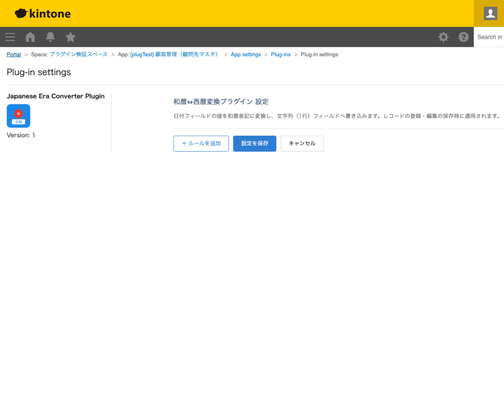Return to the Plug-ins list
The height and width of the screenshot is (420, 504).
pos(281,54)
